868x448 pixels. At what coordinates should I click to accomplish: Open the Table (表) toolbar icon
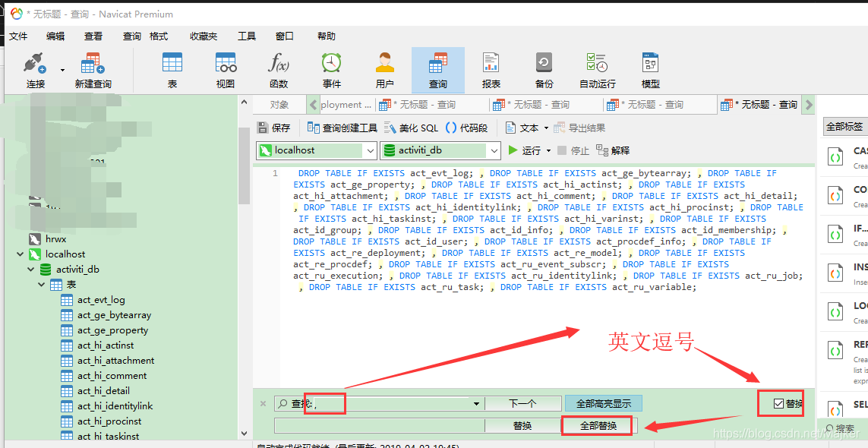click(172, 70)
